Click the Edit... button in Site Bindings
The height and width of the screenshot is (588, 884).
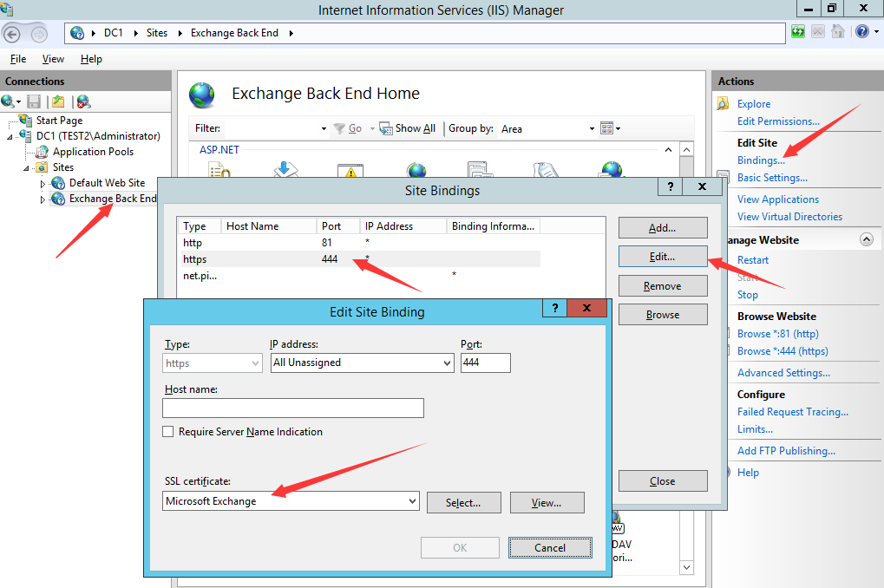pyautogui.click(x=663, y=257)
